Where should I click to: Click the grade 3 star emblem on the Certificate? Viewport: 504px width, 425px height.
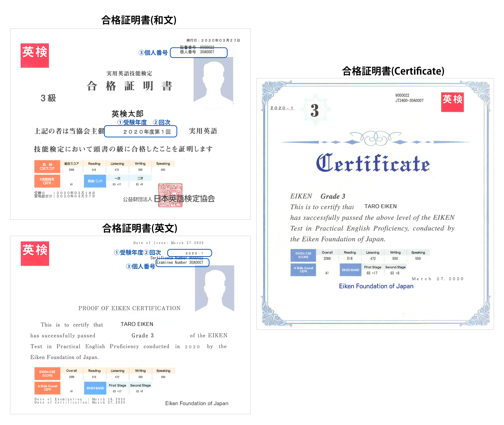point(315,110)
